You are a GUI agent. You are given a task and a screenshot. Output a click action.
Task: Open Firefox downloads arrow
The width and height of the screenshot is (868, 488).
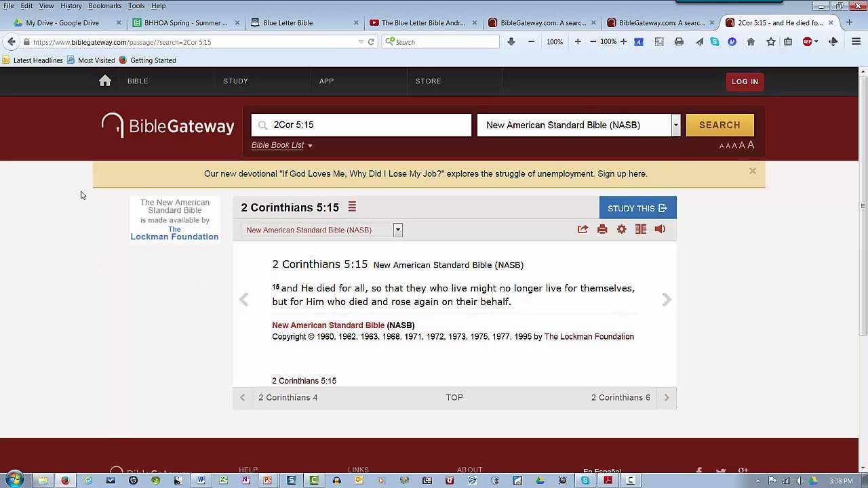tap(511, 41)
